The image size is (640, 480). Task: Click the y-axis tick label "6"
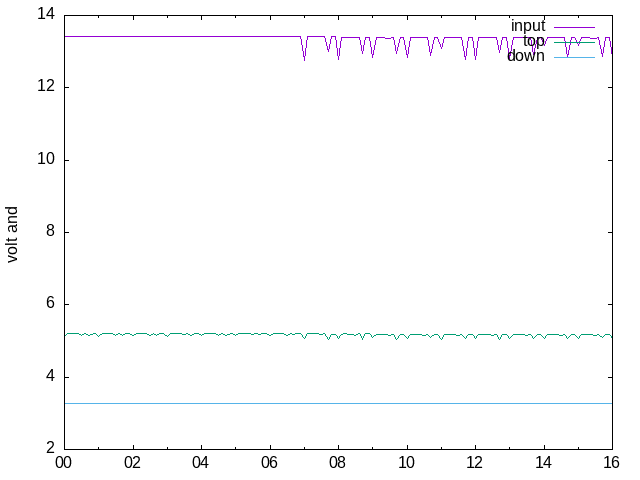(50, 305)
